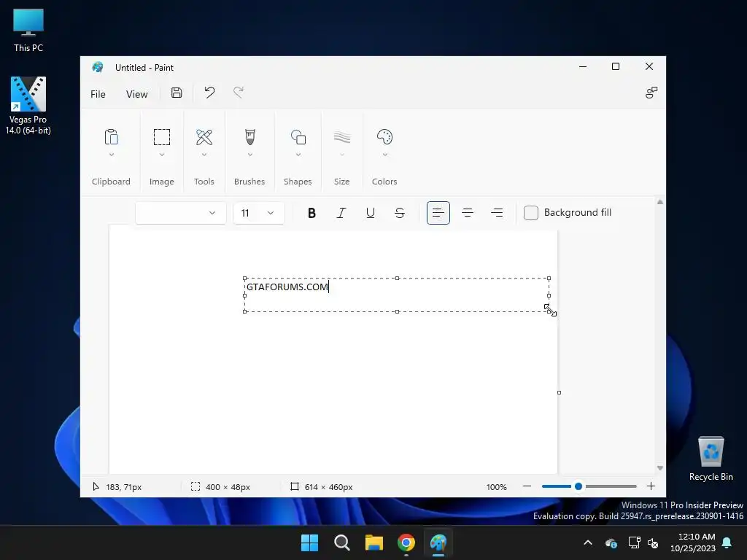Set text alignment to left
747x560 pixels.
[438, 213]
